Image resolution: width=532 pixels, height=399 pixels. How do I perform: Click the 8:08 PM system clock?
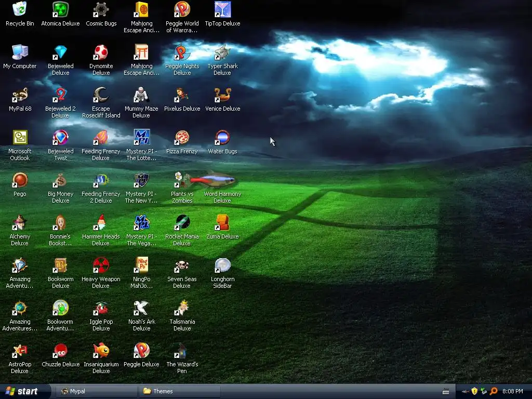click(x=513, y=391)
